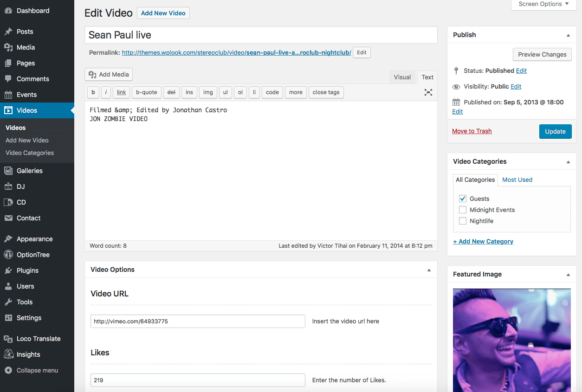This screenshot has width=582, height=392.
Task: Click the Update button
Action: click(555, 131)
